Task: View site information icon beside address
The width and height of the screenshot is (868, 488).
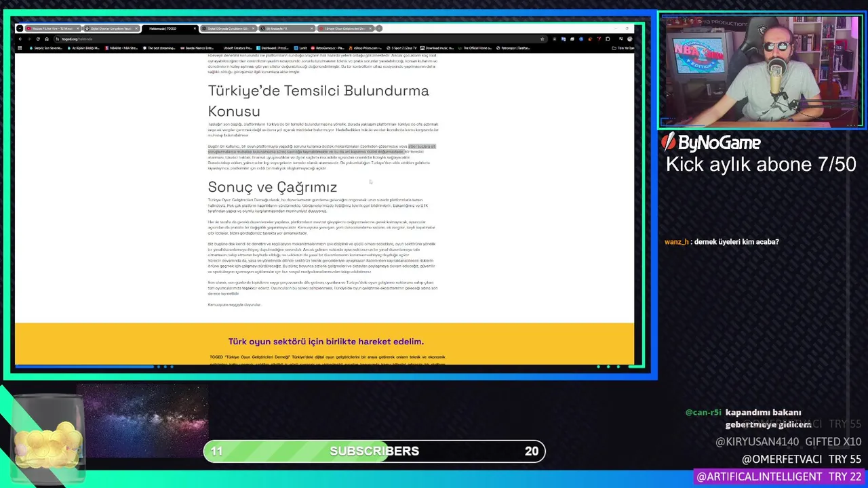Action: click(x=58, y=39)
